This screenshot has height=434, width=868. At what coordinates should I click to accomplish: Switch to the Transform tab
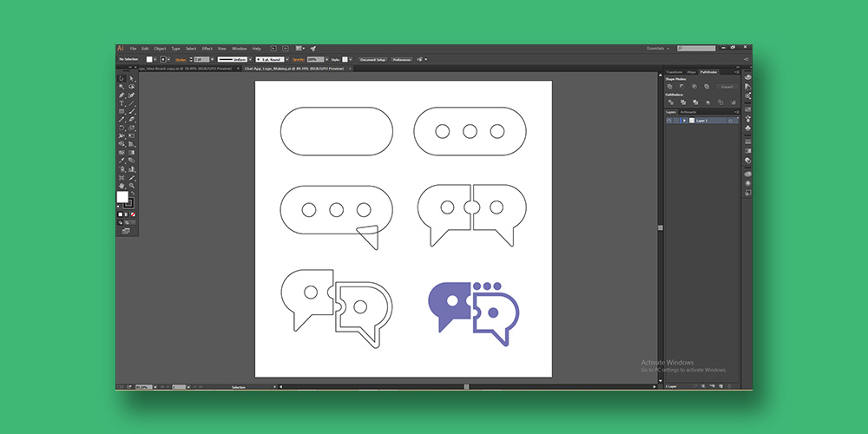(x=674, y=72)
